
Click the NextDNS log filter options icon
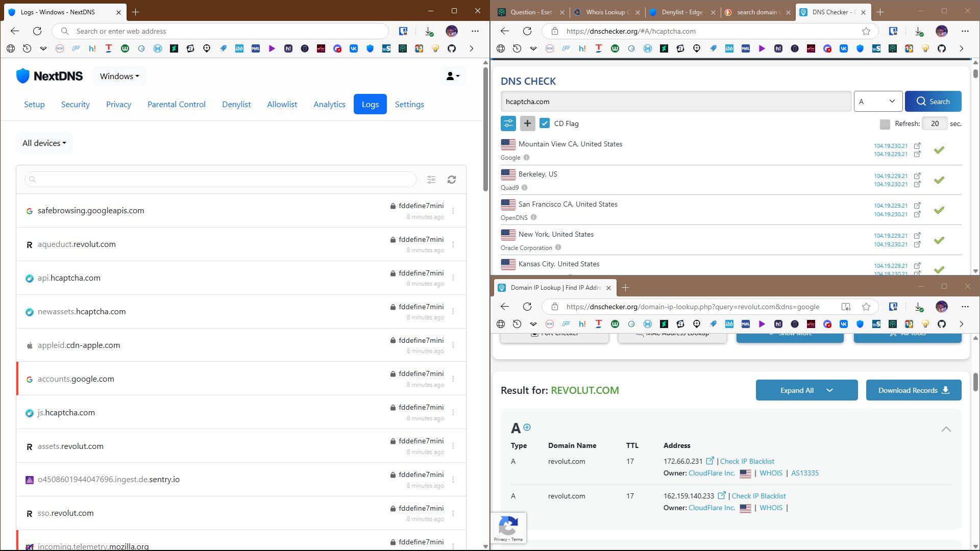431,180
